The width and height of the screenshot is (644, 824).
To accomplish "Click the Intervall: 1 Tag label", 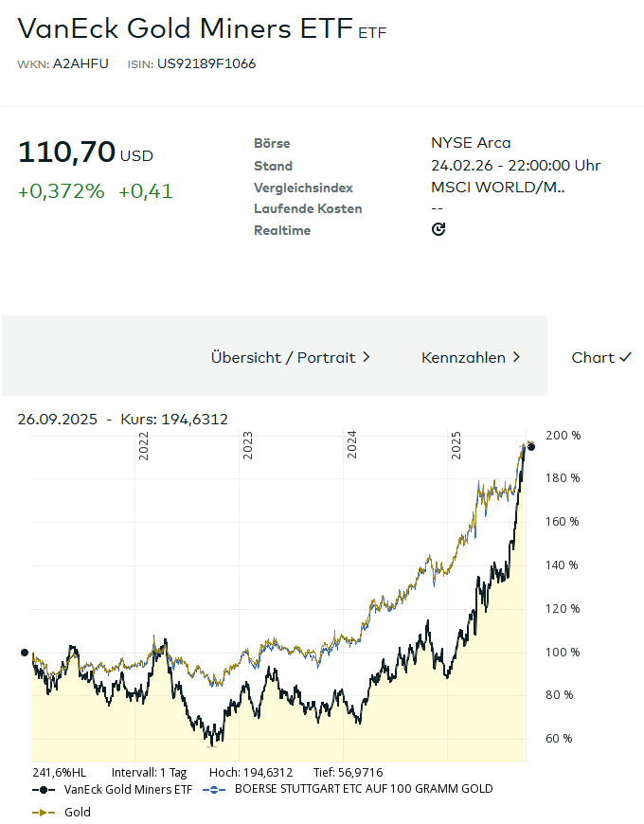I will point(150,773).
